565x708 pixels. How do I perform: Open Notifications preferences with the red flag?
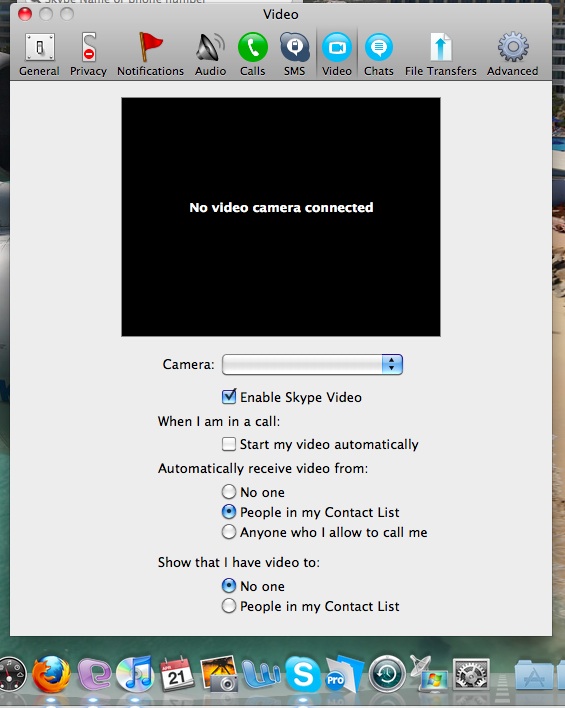click(x=150, y=54)
